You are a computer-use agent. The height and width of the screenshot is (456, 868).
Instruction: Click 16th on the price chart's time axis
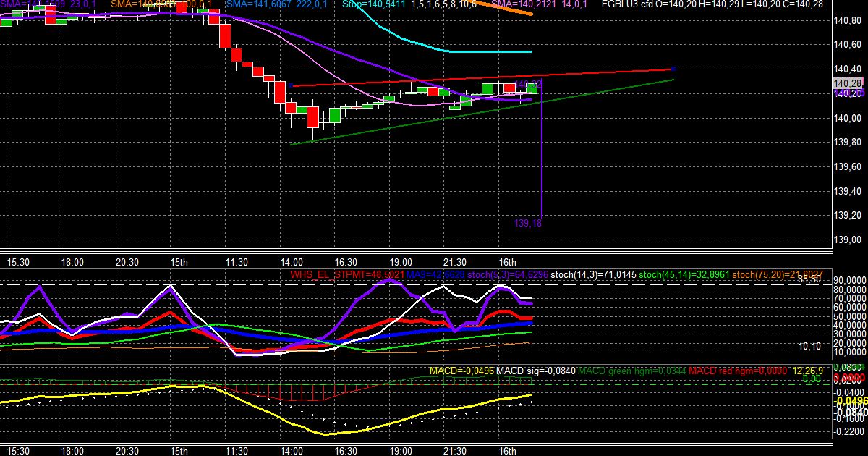click(508, 262)
